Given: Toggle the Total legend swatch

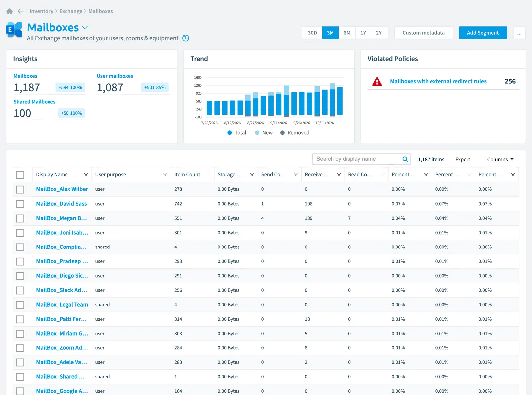Looking at the screenshot, I should pos(229,133).
